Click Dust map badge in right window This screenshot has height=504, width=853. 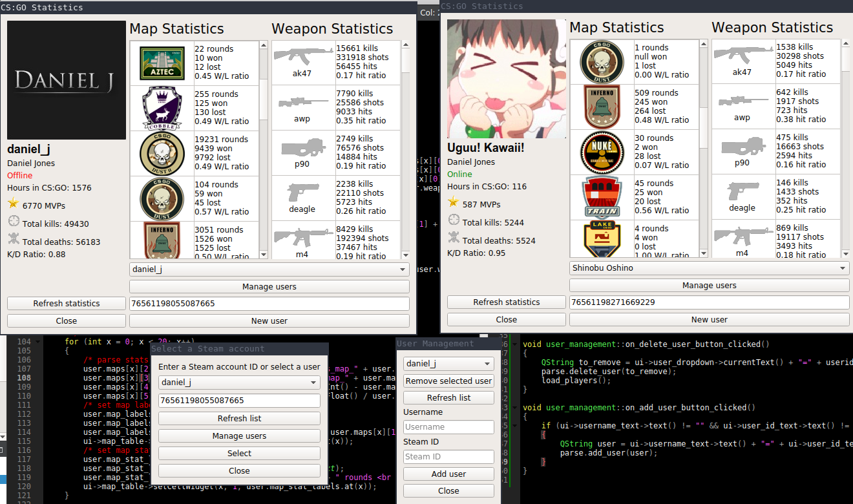pyautogui.click(x=602, y=61)
